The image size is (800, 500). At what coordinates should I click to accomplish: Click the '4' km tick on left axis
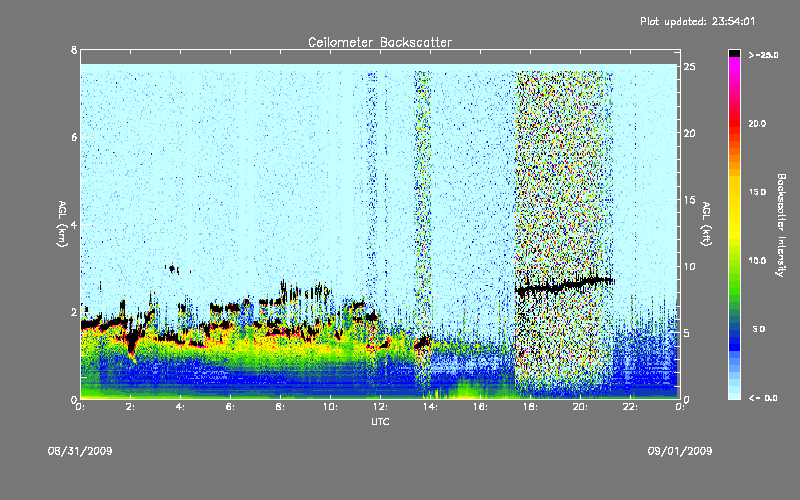74,224
